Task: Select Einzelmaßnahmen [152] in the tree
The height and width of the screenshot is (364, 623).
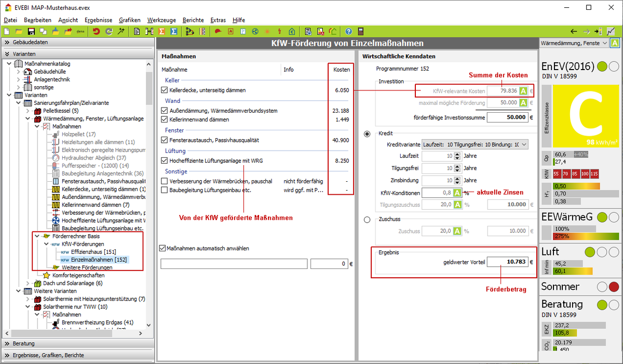Action: click(99, 260)
